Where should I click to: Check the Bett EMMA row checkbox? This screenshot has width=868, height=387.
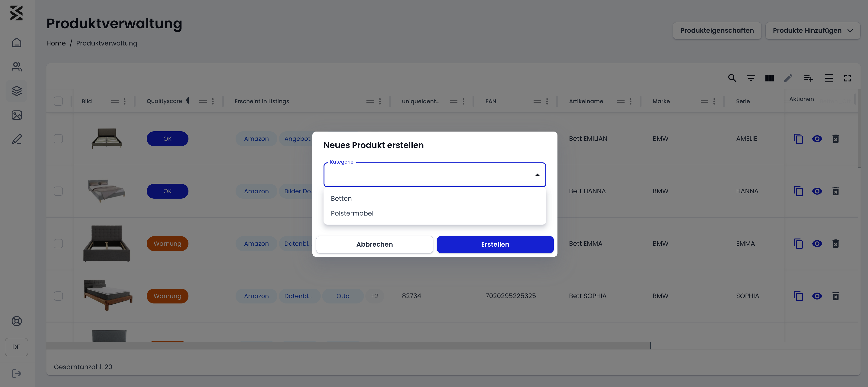pos(58,244)
